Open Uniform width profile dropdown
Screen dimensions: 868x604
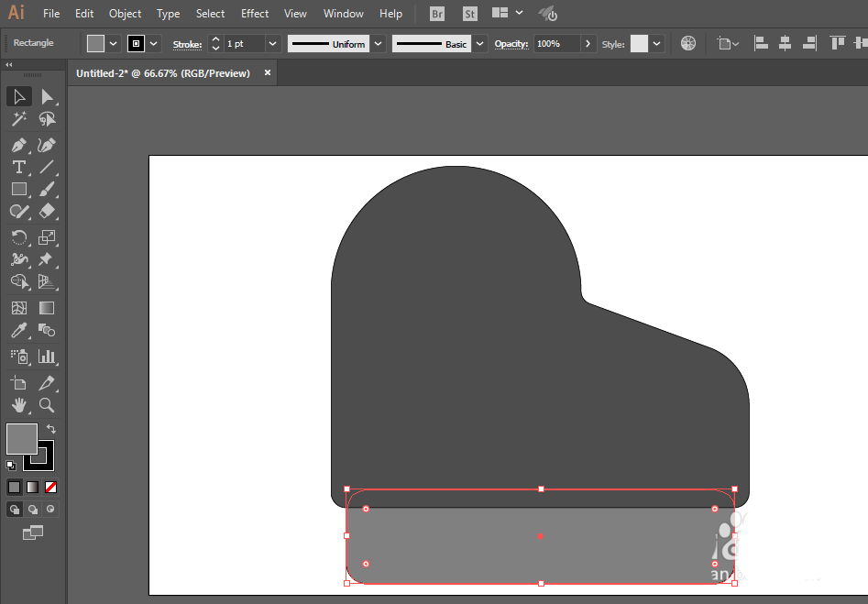point(379,44)
